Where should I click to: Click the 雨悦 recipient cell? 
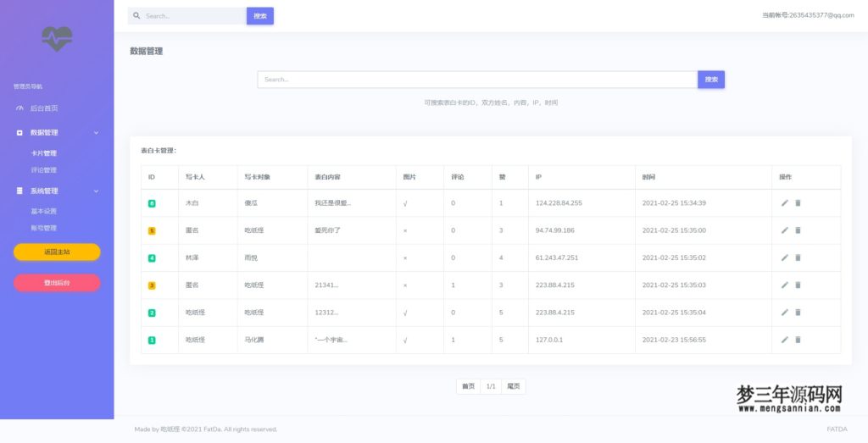[x=251, y=257]
